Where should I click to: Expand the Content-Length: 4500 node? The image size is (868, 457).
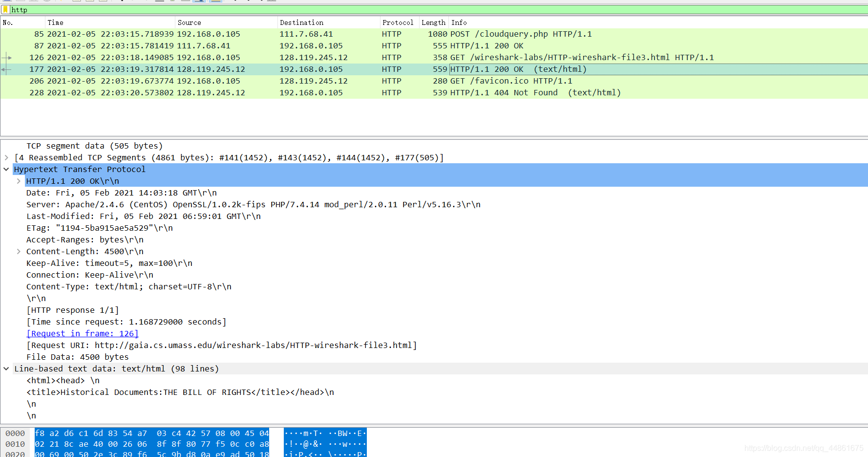(x=19, y=251)
